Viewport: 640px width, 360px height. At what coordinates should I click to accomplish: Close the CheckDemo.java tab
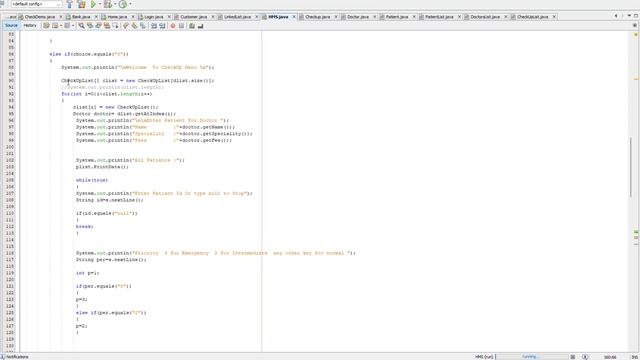pos(61,17)
